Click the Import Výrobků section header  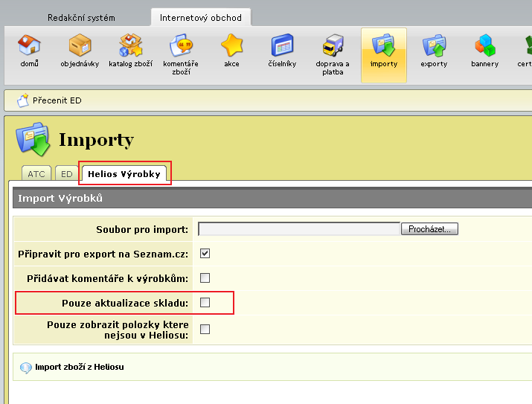(272, 198)
